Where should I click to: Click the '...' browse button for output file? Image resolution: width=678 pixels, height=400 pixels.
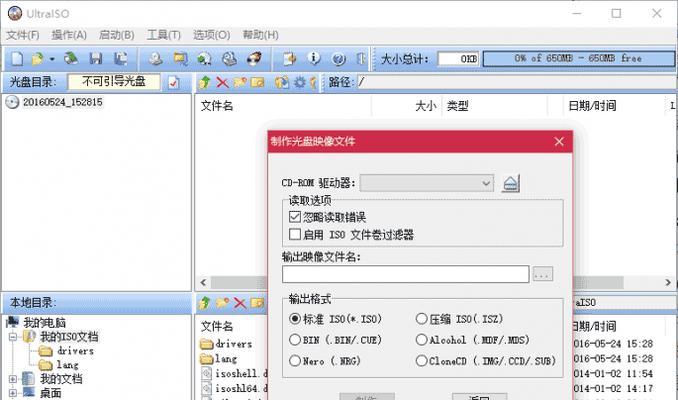[543, 274]
